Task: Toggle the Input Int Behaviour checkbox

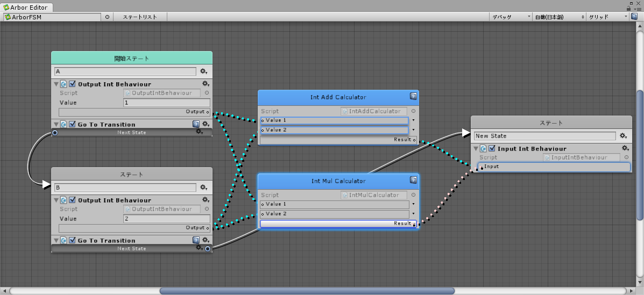Action: [492, 148]
